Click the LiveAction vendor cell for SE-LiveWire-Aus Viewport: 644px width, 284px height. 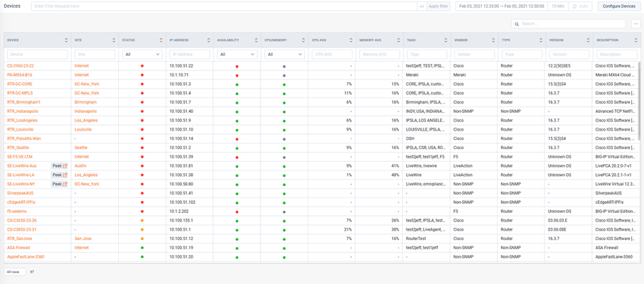point(463,166)
